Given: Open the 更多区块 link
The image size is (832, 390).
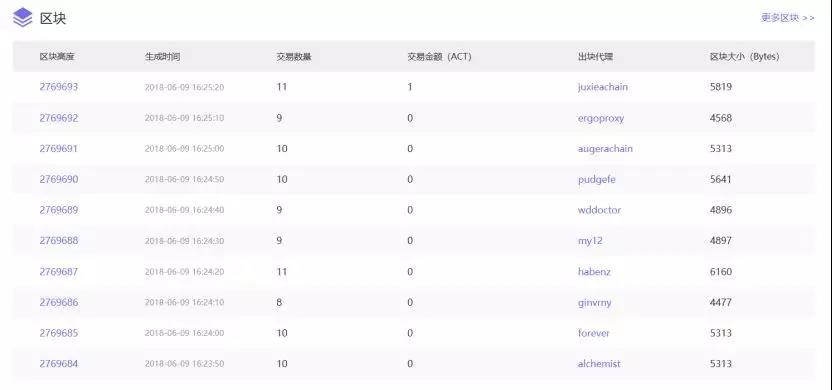Looking at the screenshot, I should [787, 18].
